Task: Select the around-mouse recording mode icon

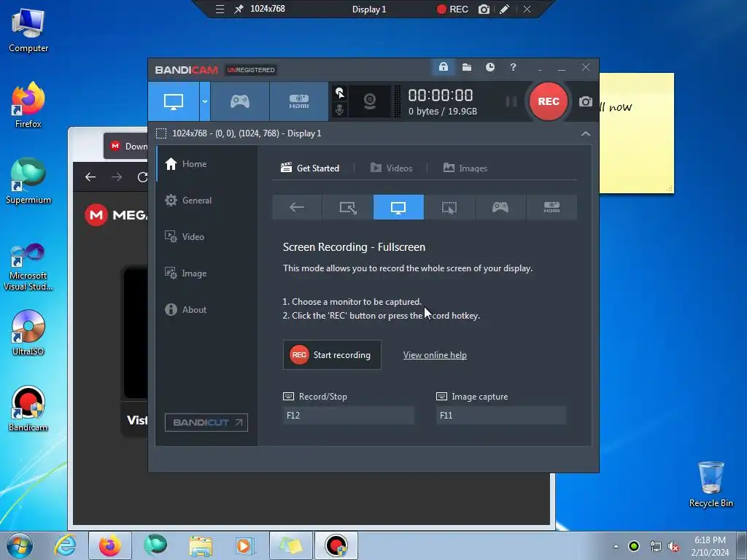Action: tap(449, 207)
